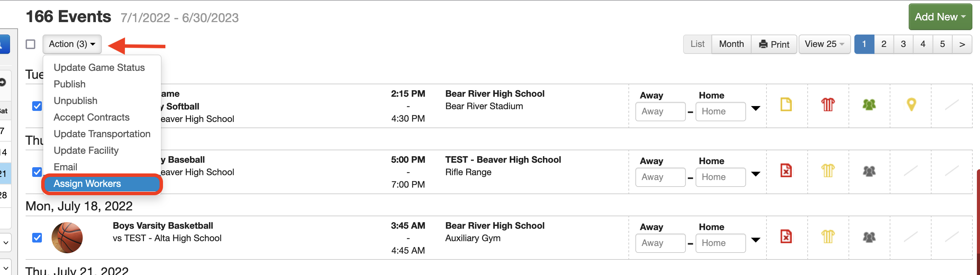
Task: Expand score arrow for Baseball event row
Action: [755, 174]
